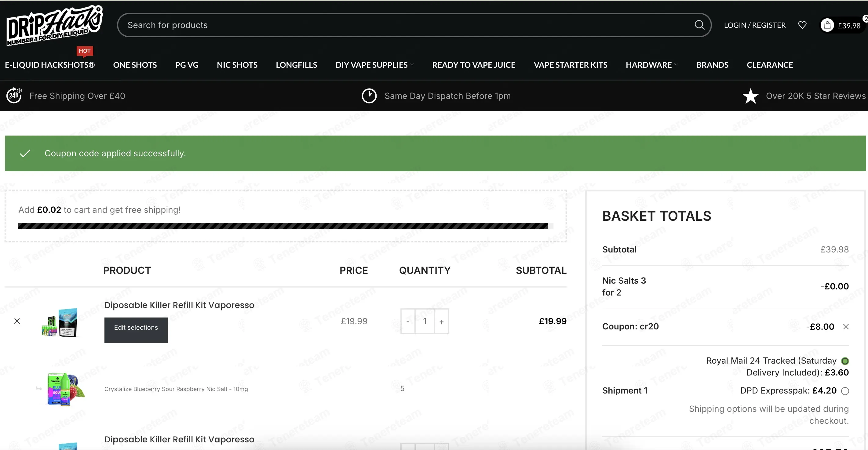Click the Coupon: cr20 label
Image resolution: width=868 pixels, height=450 pixels.
tap(630, 326)
